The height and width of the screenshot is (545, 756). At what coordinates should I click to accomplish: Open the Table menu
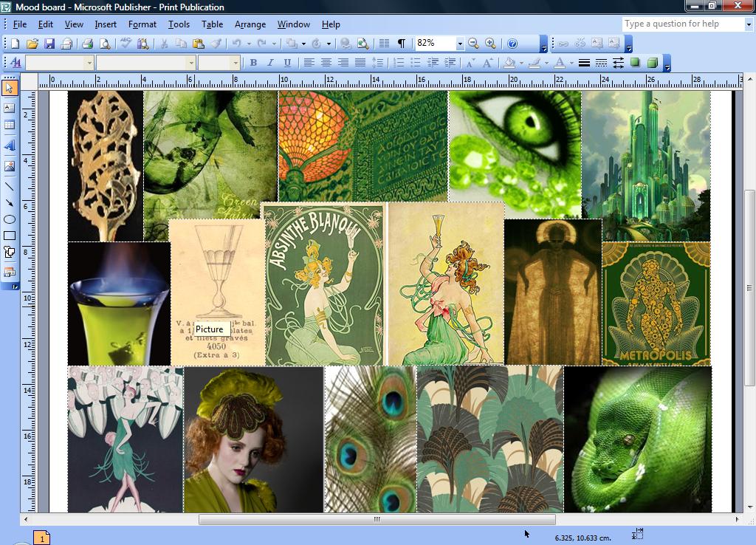pyautogui.click(x=212, y=24)
